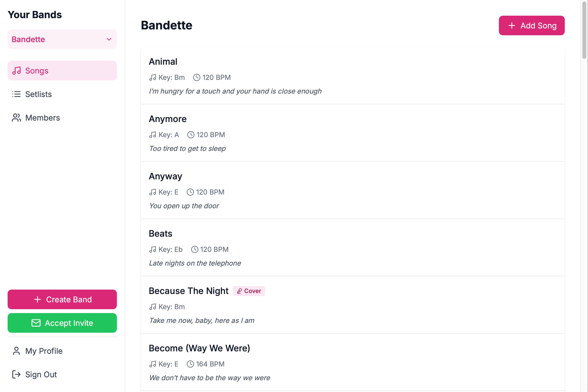Open the Members section
Screen dimensions: 588x392
[x=42, y=118]
